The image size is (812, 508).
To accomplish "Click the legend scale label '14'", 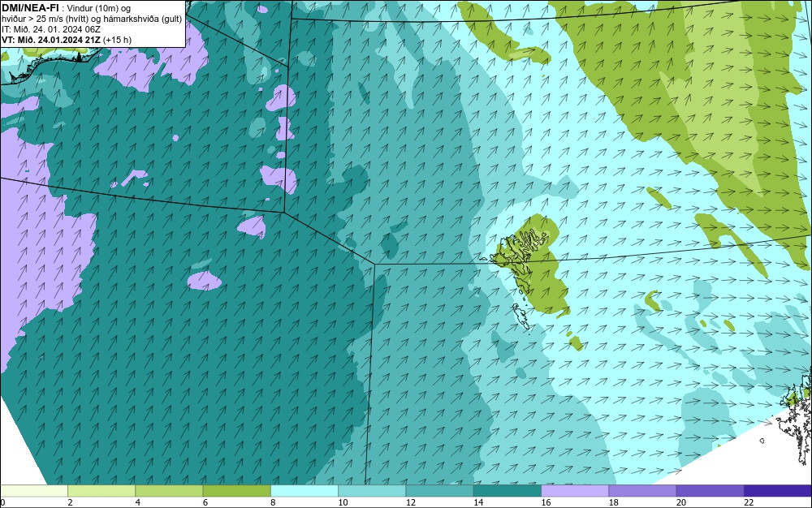I will click(x=478, y=502).
